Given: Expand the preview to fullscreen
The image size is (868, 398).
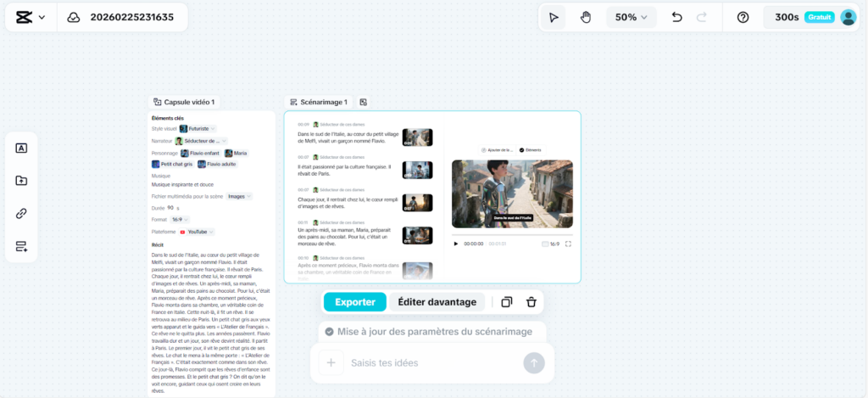Looking at the screenshot, I should 568,244.
